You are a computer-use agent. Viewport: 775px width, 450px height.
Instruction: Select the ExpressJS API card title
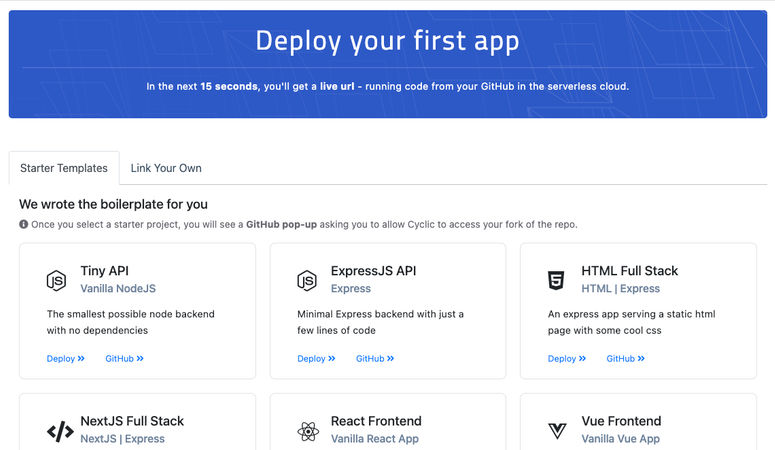point(374,271)
